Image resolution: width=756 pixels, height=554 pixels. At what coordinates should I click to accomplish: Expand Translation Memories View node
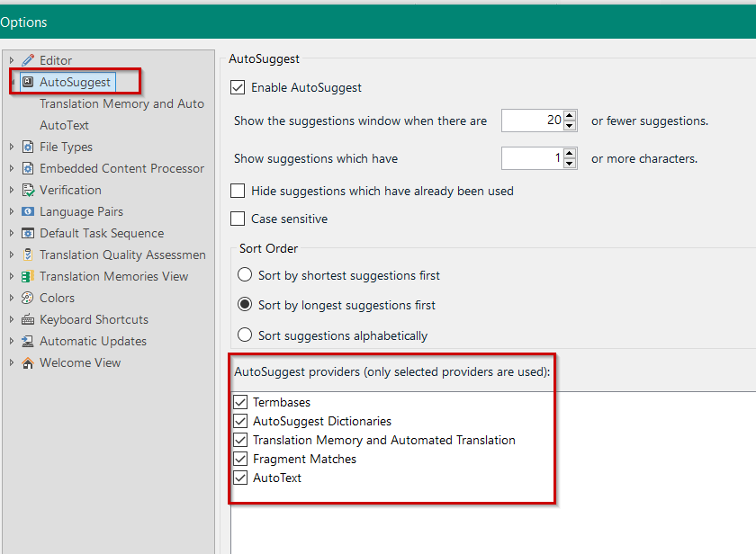(x=12, y=276)
